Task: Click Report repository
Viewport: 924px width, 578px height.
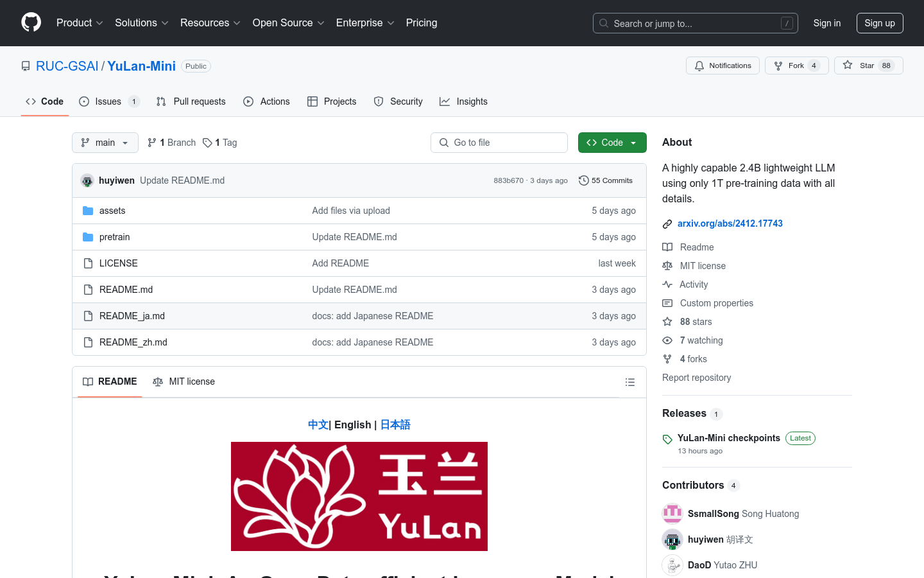Action: pyautogui.click(x=696, y=378)
